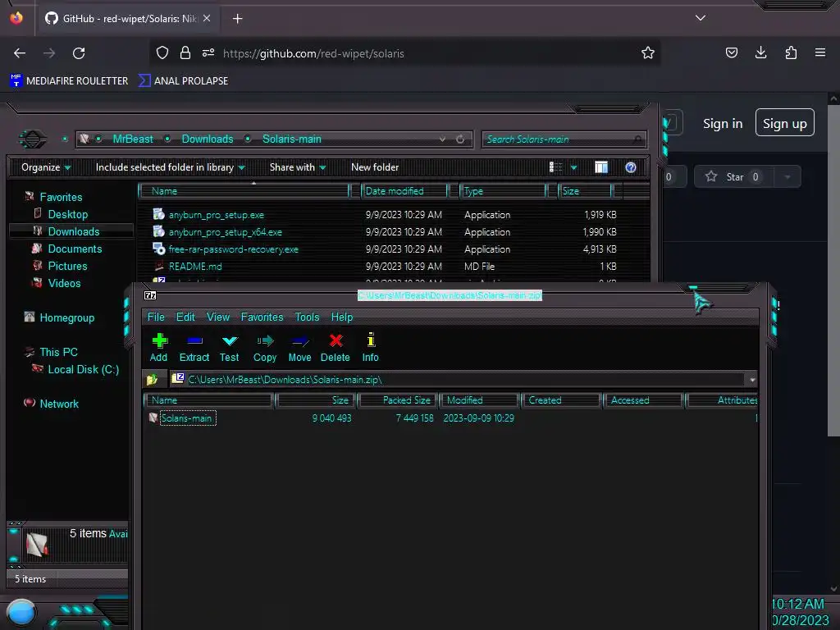840x630 pixels.
Task: Expand the 7-Zip path dropdown
Action: 752,379
